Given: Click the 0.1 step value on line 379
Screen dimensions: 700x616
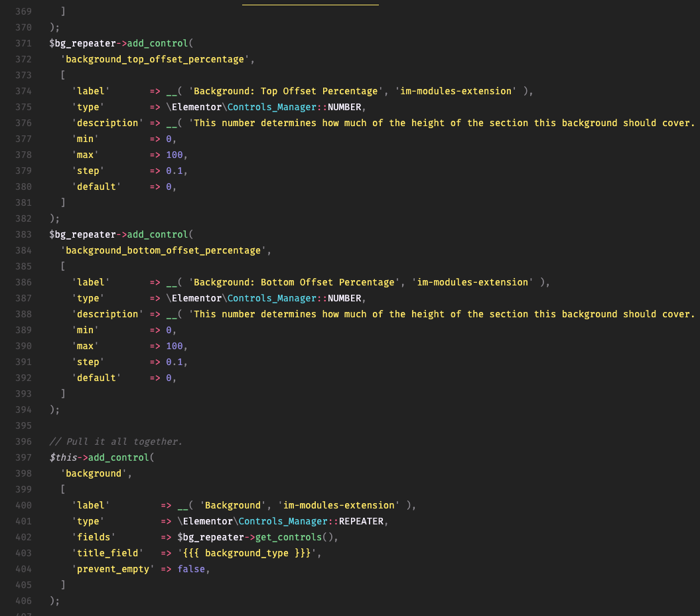Looking at the screenshot, I should (x=175, y=171).
